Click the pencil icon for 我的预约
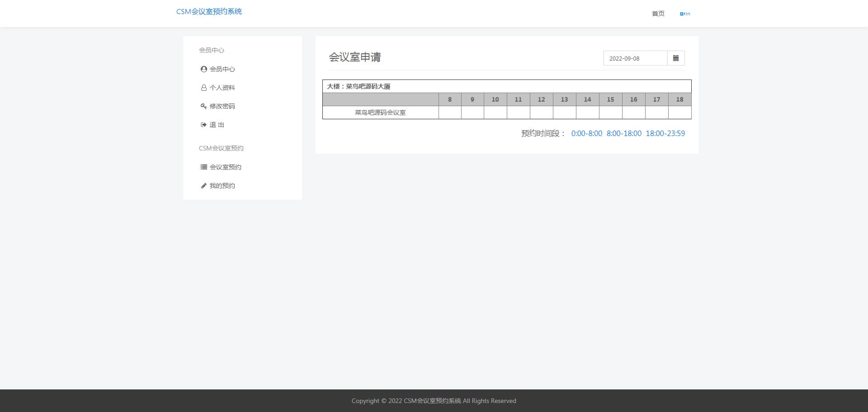 pos(203,186)
